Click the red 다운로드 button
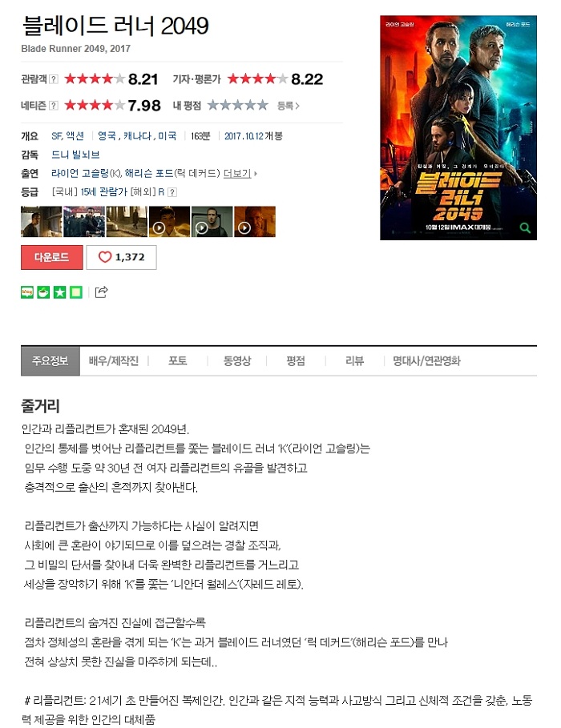The height and width of the screenshot is (728, 561). tap(51, 257)
